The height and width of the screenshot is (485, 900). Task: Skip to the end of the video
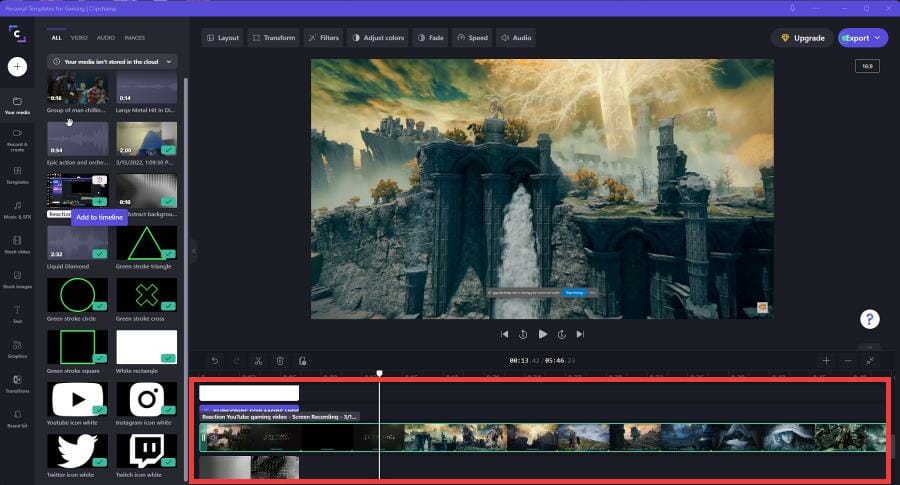(580, 334)
